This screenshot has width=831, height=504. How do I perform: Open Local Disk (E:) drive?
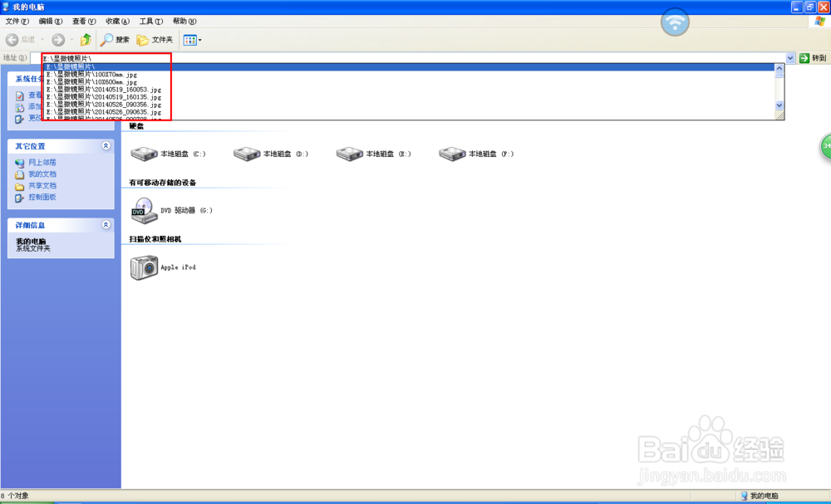click(373, 154)
